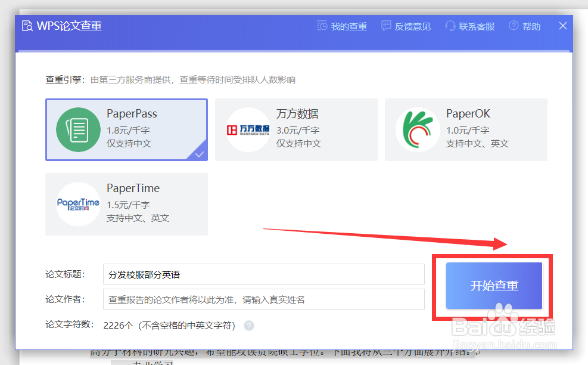588x365 pixels.
Task: Click the 万方数据 red logo icon
Action: click(247, 130)
